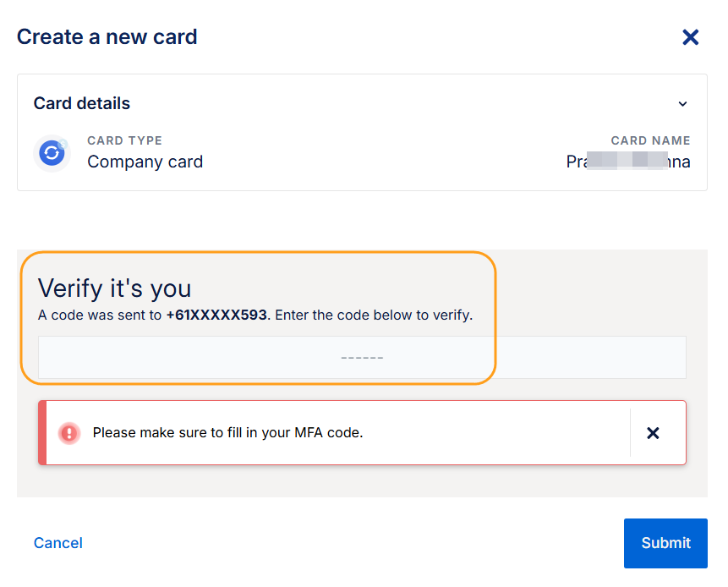This screenshot has width=728, height=587.
Task: Click the CARD NAME label
Action: pyautogui.click(x=650, y=140)
